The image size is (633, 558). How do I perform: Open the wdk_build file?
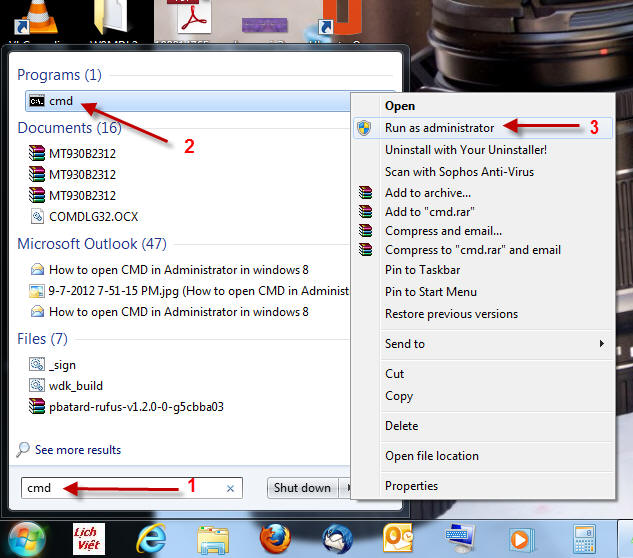click(x=76, y=386)
